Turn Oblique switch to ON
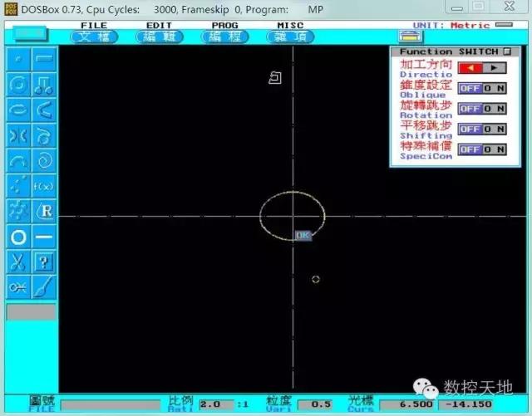 click(495, 88)
